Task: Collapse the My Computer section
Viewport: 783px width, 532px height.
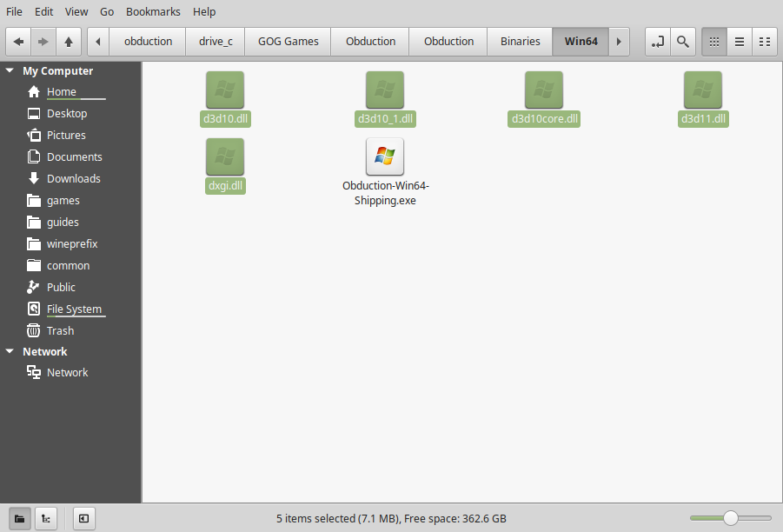Action: (x=10, y=71)
